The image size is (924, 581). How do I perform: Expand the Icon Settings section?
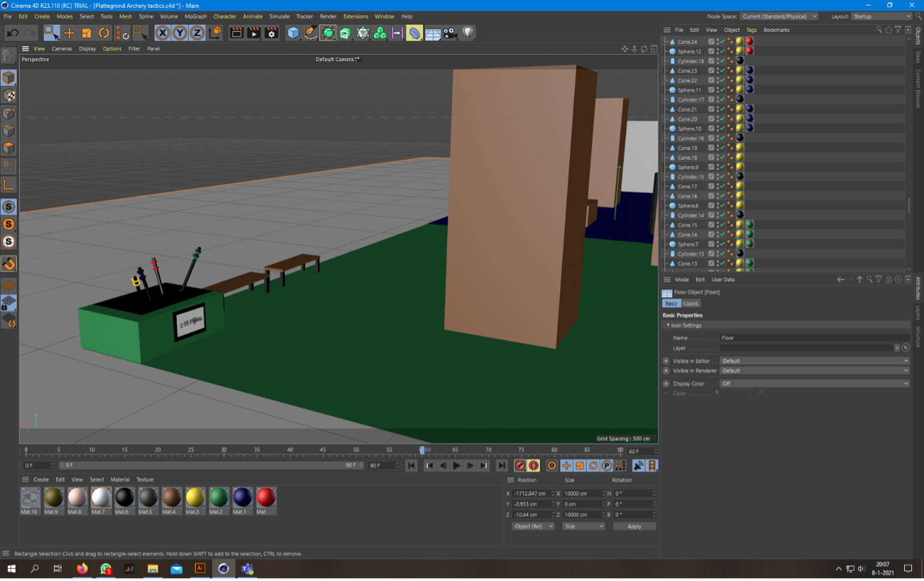685,325
